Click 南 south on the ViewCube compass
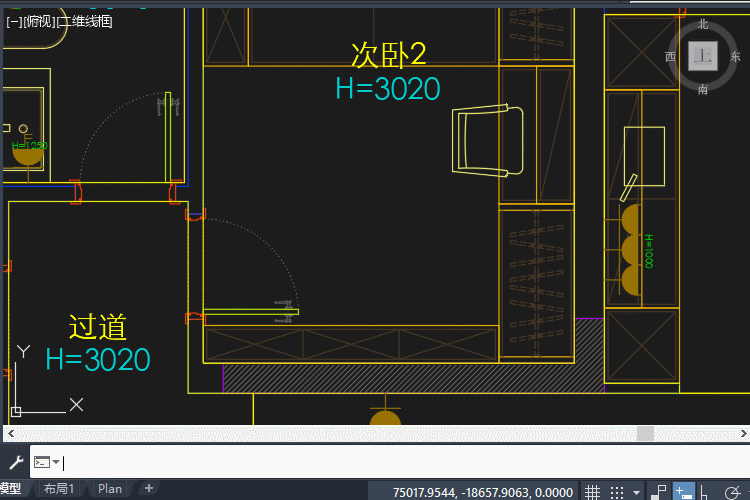 [x=703, y=89]
